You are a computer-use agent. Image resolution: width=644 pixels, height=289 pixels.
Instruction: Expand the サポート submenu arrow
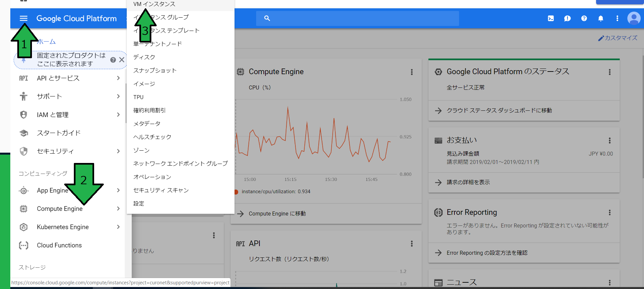pyautogui.click(x=118, y=96)
